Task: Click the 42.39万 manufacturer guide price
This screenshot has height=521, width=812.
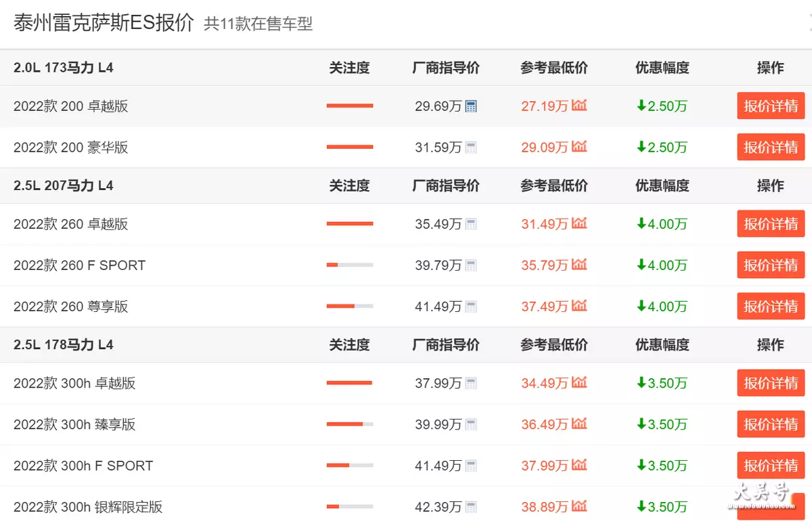Action: tap(438, 507)
